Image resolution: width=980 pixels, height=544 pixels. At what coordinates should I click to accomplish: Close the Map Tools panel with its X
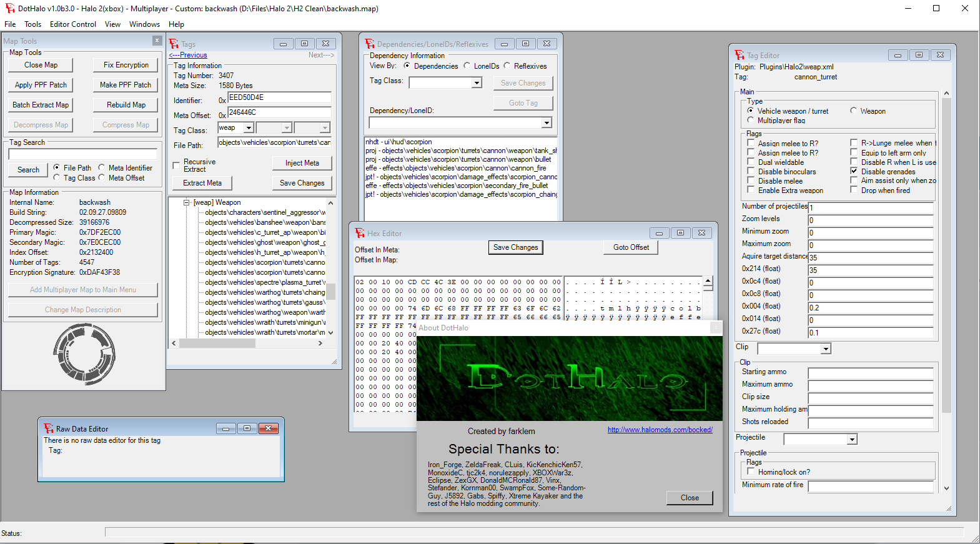[157, 41]
